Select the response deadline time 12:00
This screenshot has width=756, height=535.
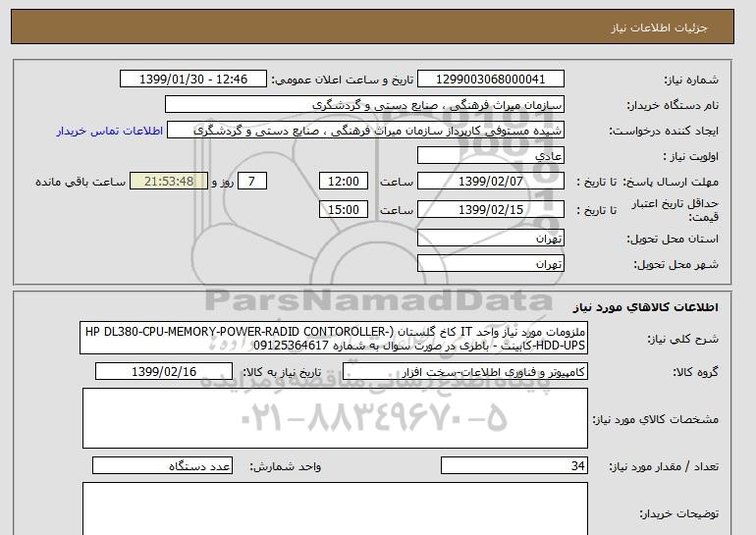pos(344,182)
